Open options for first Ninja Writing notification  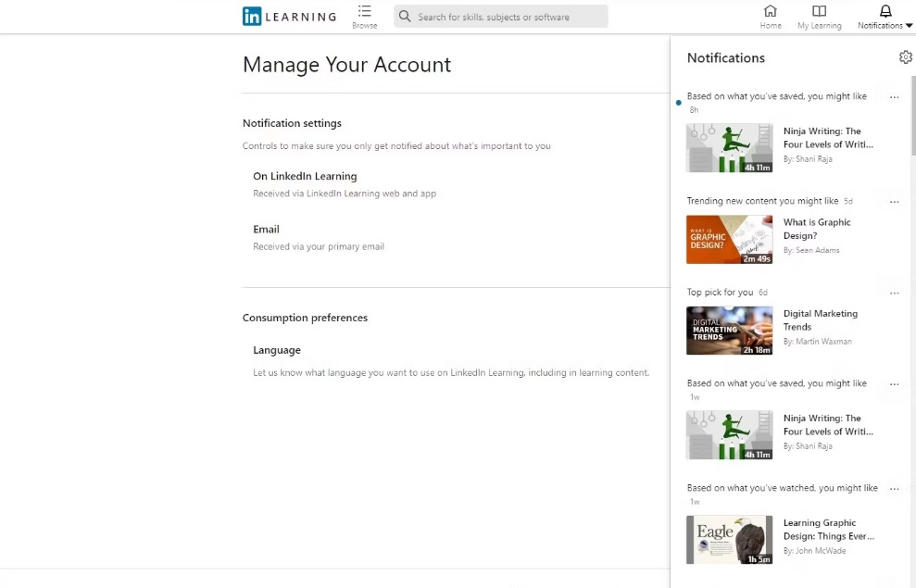(895, 97)
